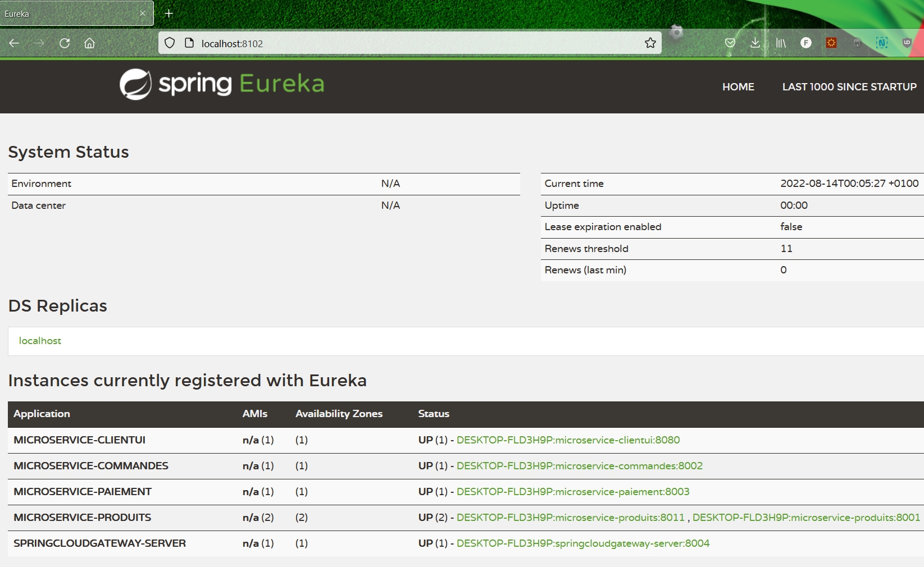Open the Firefox account F avatar
Image resolution: width=924 pixels, height=567 pixels.
pyautogui.click(x=806, y=43)
